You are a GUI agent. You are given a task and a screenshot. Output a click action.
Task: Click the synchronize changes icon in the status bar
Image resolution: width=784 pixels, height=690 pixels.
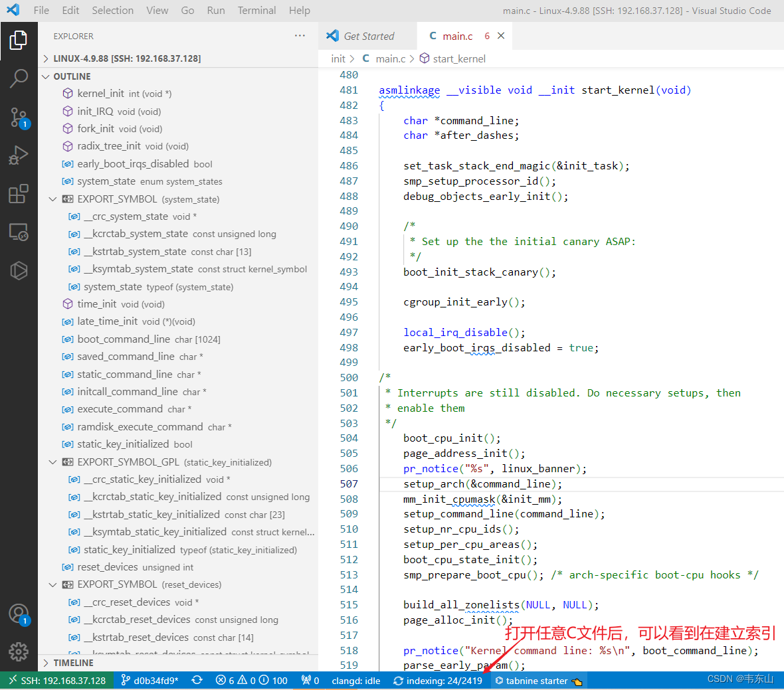click(197, 681)
